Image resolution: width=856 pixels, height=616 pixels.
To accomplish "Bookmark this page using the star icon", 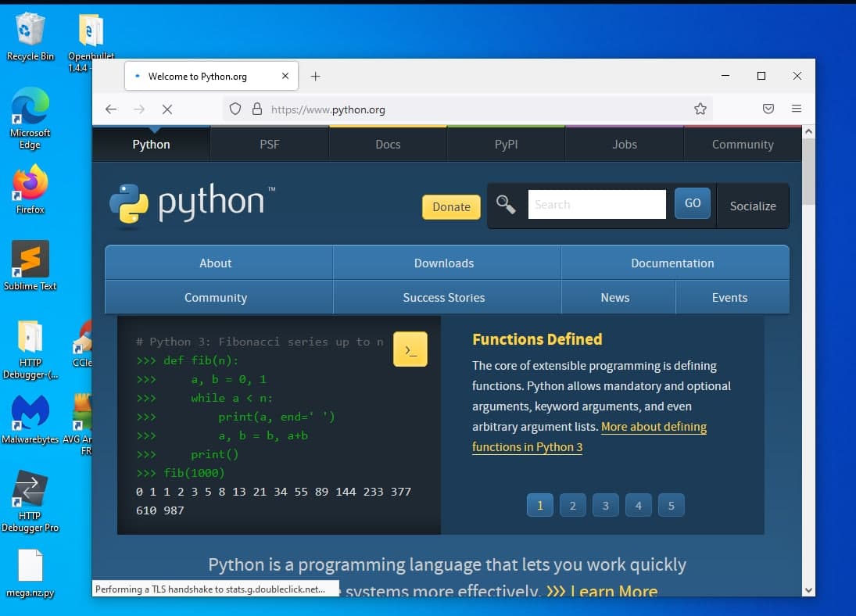I will click(x=700, y=109).
